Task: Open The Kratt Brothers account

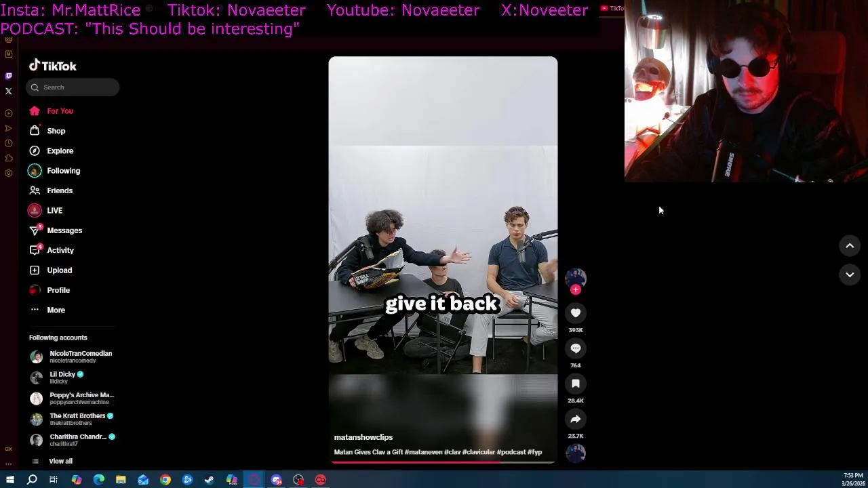Action: (72, 419)
